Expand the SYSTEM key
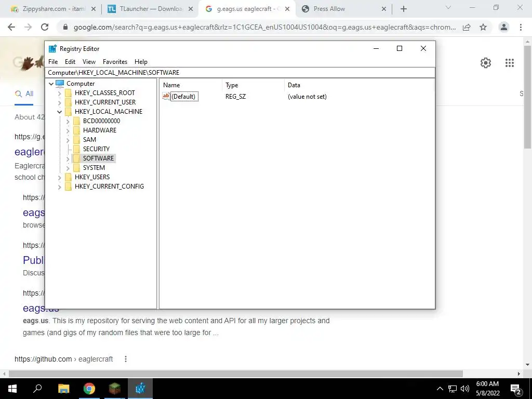 pos(68,168)
